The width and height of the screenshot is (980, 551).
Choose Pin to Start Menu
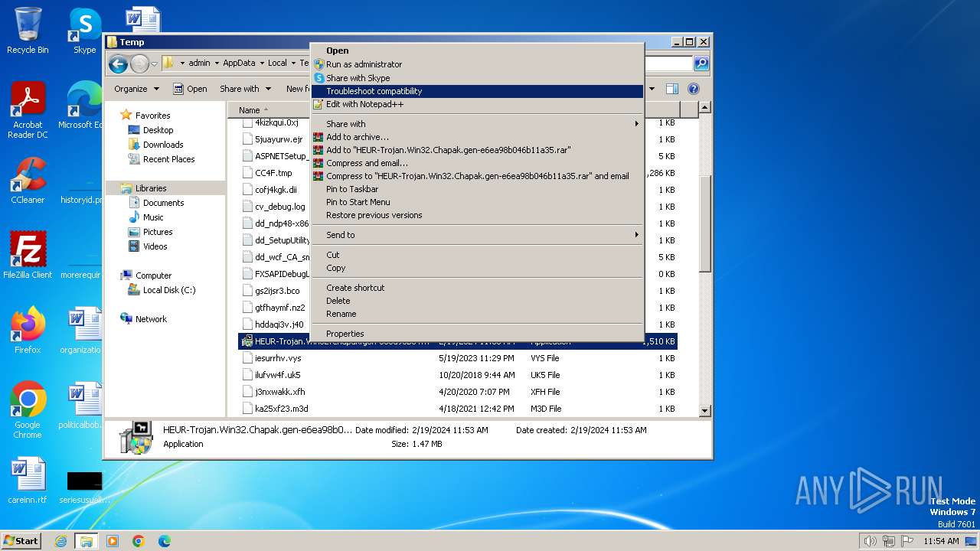(477, 202)
